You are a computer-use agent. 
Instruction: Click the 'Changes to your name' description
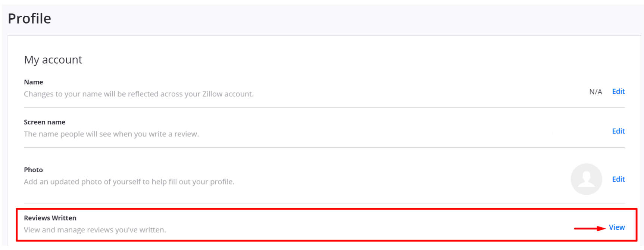[x=139, y=94]
